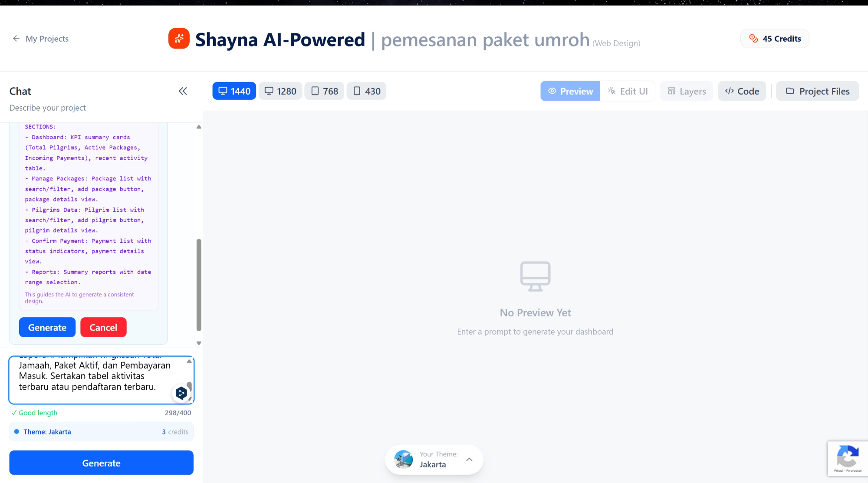Viewport: 868px width, 483px height.
Task: Select the blue theme dot next to Jakarta
Action: pos(16,431)
